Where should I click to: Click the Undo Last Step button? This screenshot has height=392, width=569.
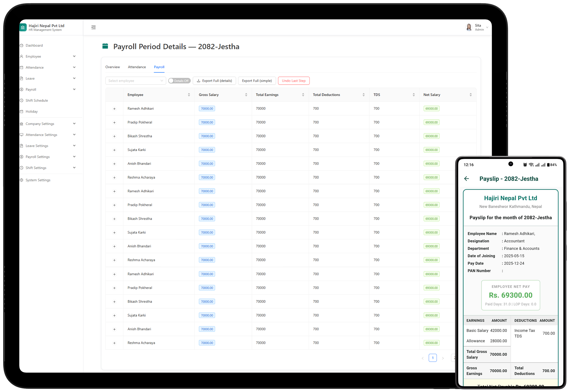coord(294,81)
